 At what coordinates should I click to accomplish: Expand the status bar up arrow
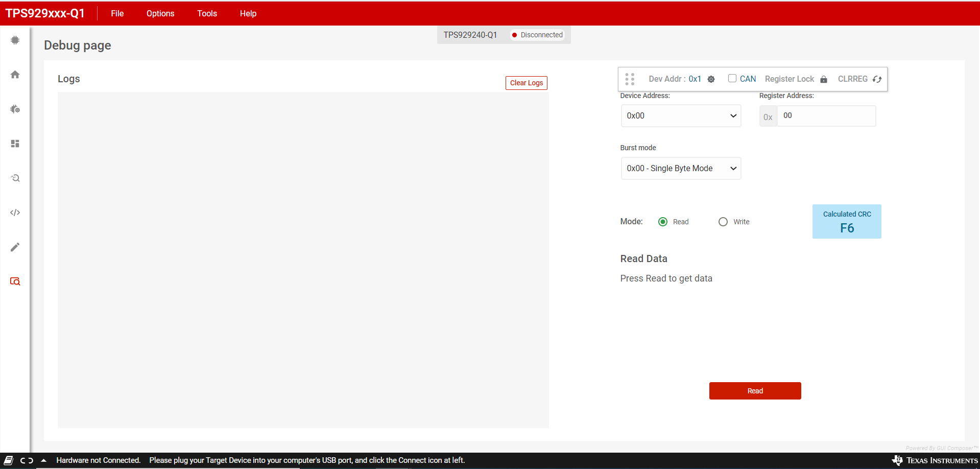tap(44, 460)
